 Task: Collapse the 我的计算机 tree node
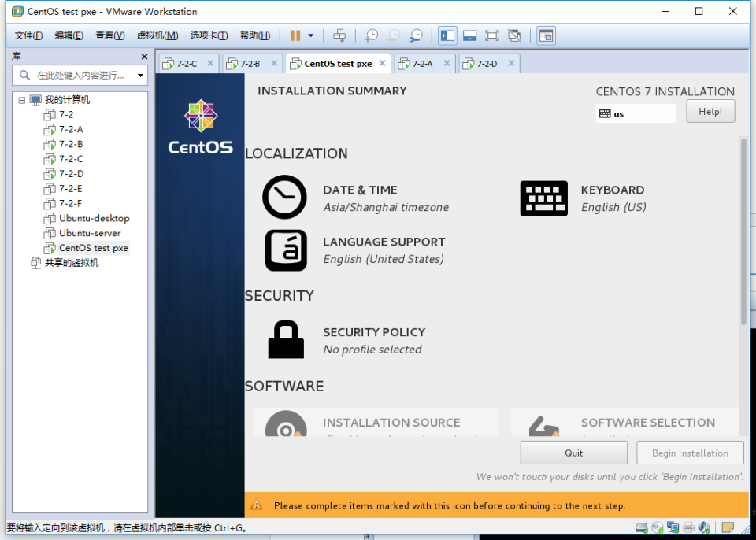[22, 100]
